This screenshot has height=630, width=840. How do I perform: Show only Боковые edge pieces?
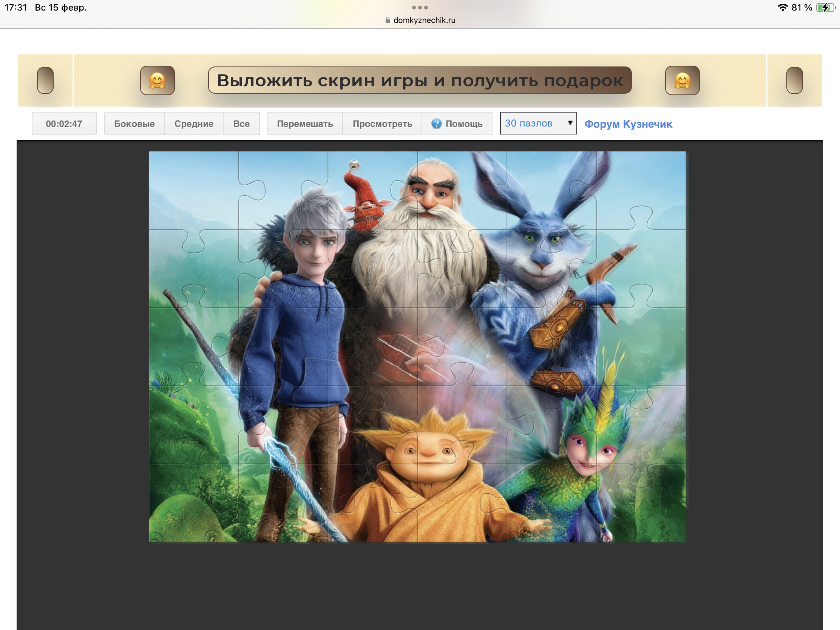point(134,124)
